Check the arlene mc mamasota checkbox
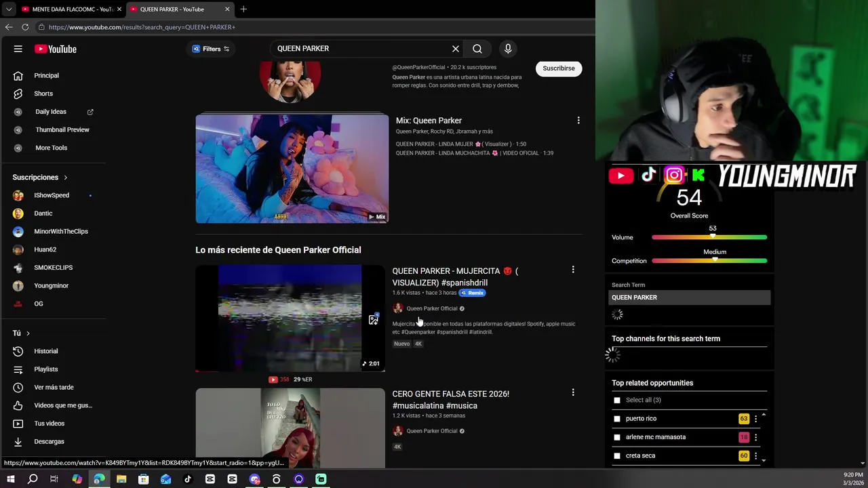The width and height of the screenshot is (868, 488). click(x=617, y=437)
